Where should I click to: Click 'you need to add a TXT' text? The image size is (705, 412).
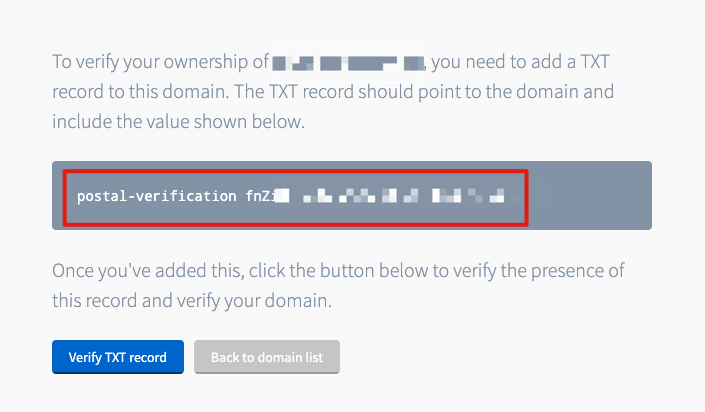521,62
